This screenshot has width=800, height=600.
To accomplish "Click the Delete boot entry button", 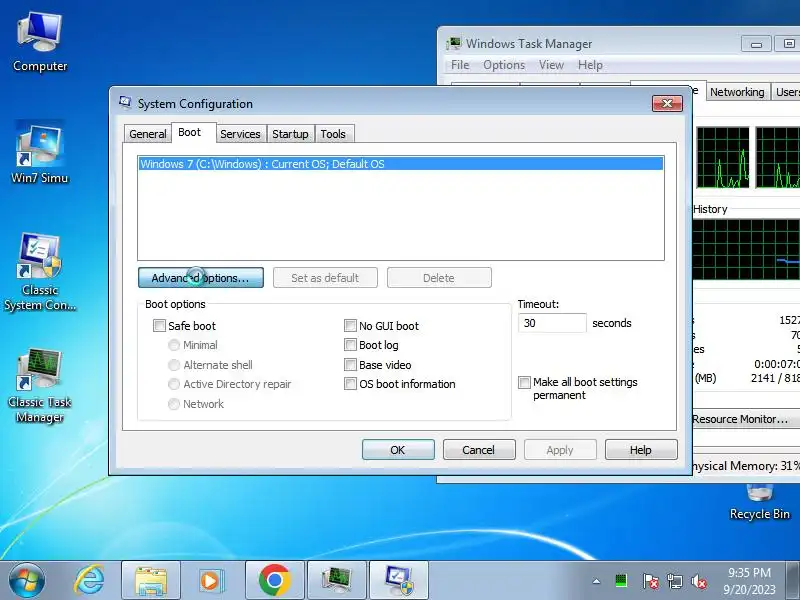I will (x=439, y=278).
